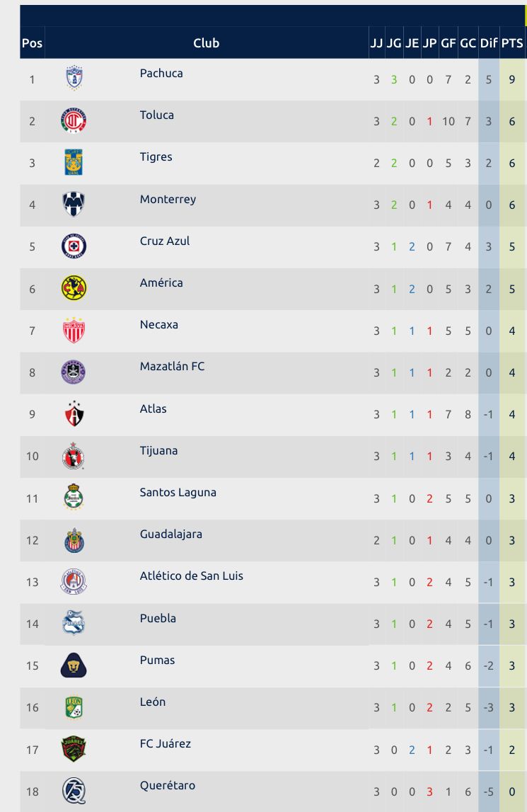Click the Atlas club crest
This screenshot has height=812, width=527.
74,414
